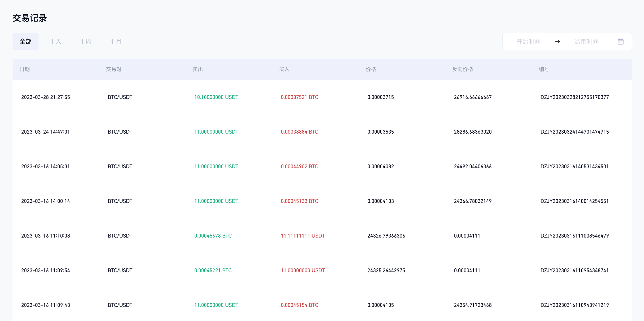Click the calendar icon in date range picker
This screenshot has height=321, width=644.
click(620, 42)
